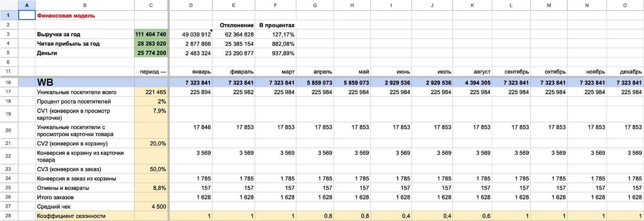Click the 'июль' month header cell
Image resolution: width=644 pixels, height=221 pixels.
click(x=432, y=72)
